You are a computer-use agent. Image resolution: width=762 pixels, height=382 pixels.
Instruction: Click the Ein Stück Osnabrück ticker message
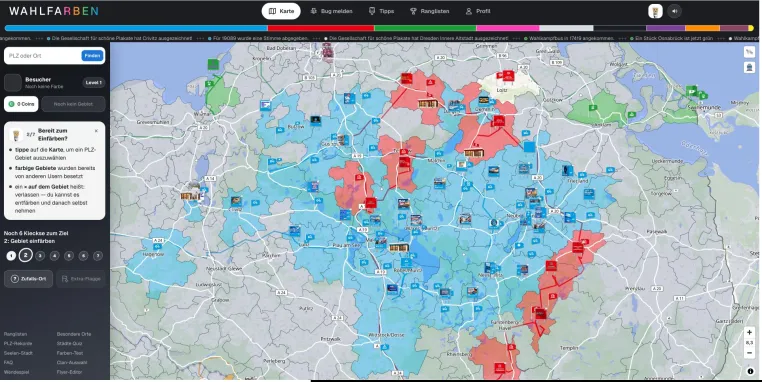(674, 38)
